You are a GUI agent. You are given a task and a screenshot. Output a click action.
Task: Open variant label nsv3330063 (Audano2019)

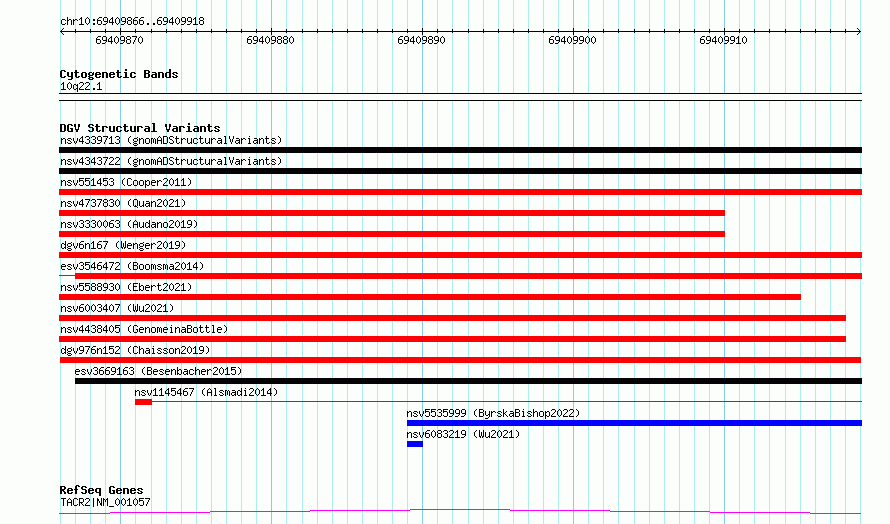(x=129, y=224)
